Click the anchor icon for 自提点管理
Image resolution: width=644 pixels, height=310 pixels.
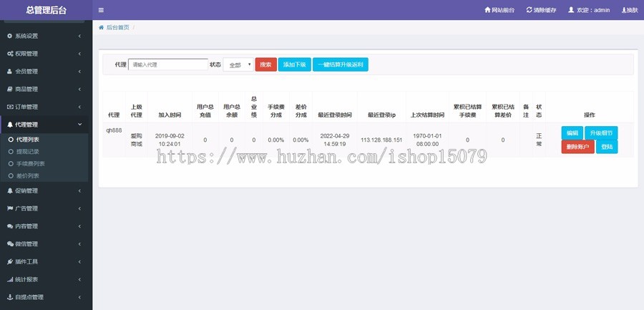(10, 297)
